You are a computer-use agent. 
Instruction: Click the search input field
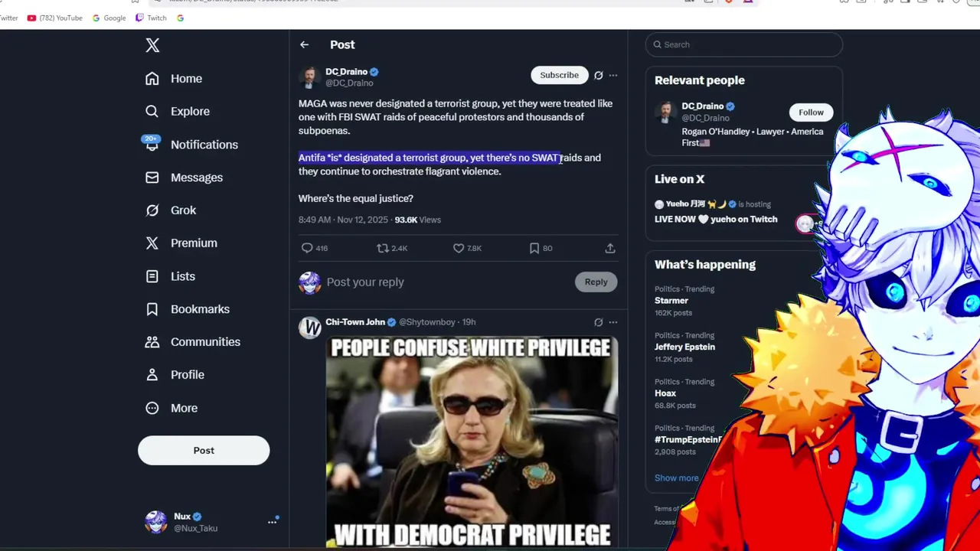[x=743, y=44]
